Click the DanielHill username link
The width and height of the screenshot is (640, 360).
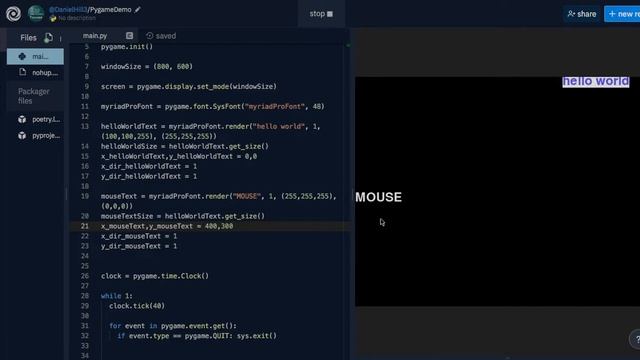(x=68, y=9)
